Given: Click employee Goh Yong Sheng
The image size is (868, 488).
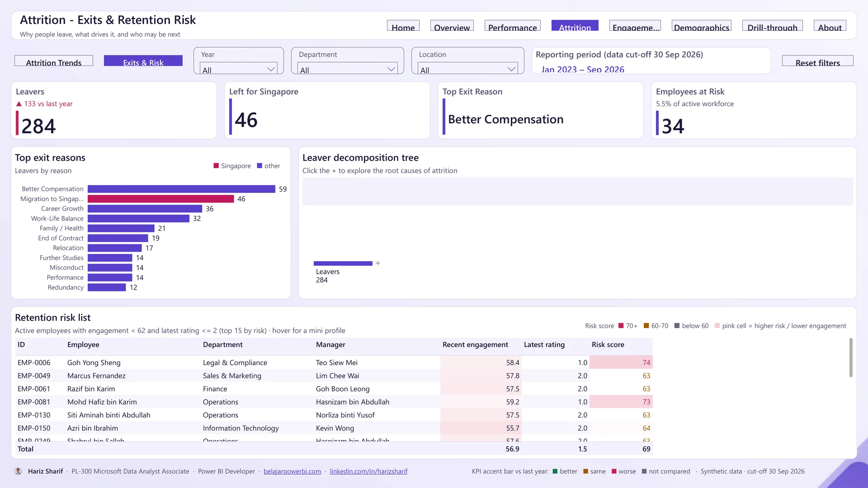Looking at the screenshot, I should click(x=94, y=363).
